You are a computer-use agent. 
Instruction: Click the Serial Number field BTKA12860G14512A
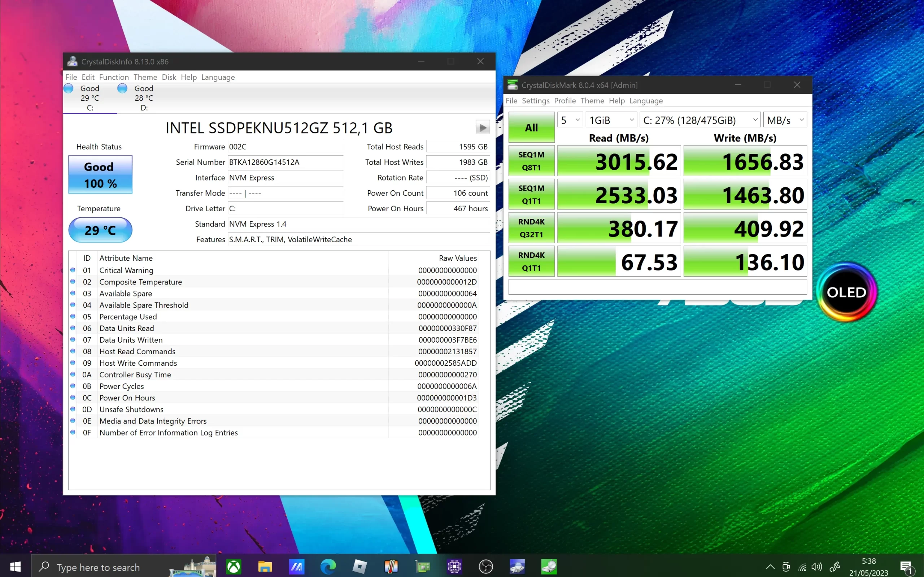coord(285,162)
